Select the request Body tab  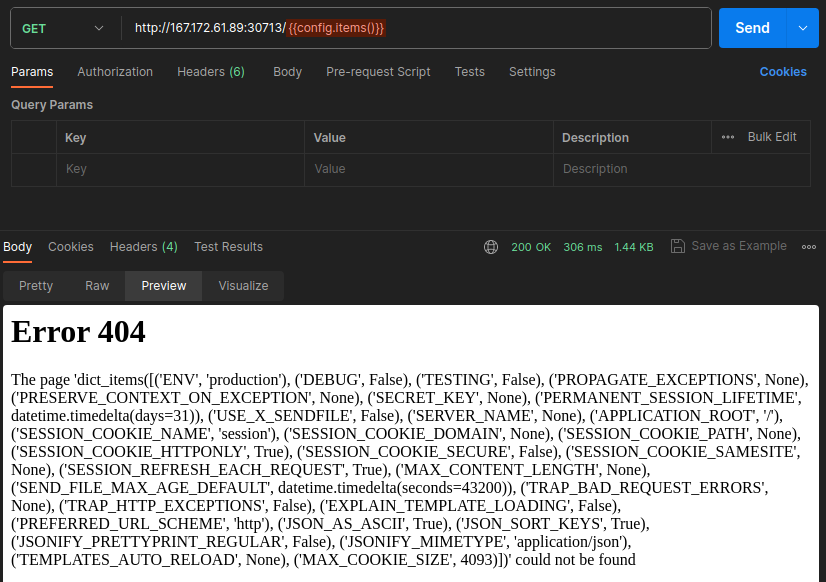[287, 72]
